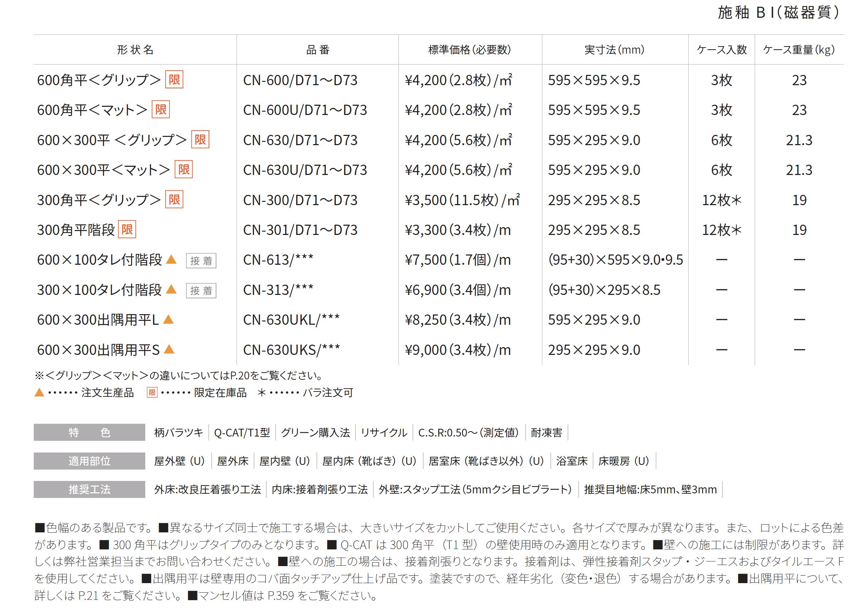Image resolution: width=868 pixels, height=614 pixels.
Task: Click the 施釉 BI(磁器質) heading
Action: [778, 13]
